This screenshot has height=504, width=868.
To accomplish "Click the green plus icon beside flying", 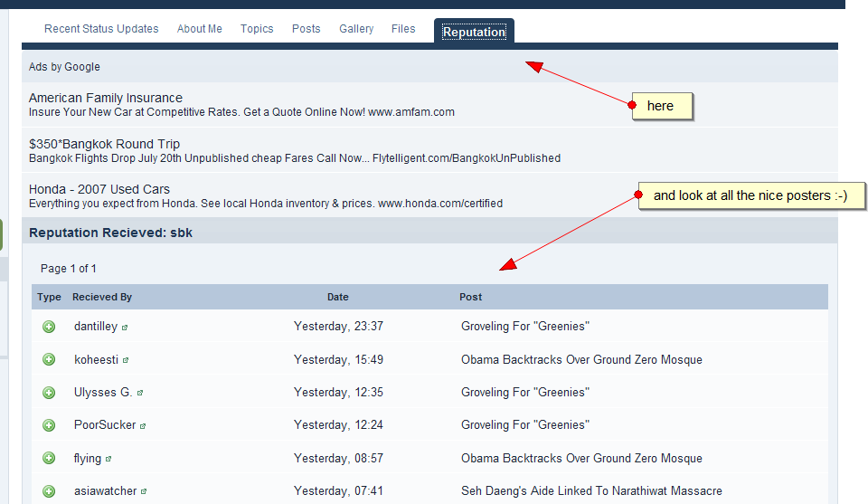I will pyautogui.click(x=49, y=459).
